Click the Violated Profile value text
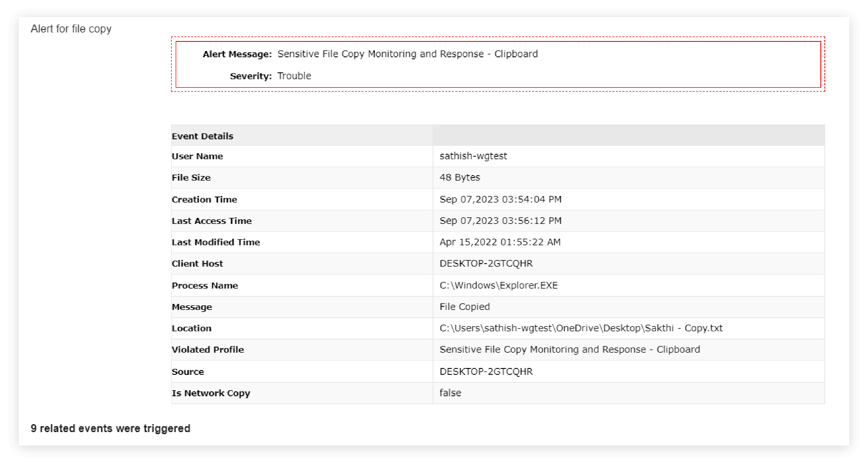The height and width of the screenshot is (466, 868). click(569, 349)
